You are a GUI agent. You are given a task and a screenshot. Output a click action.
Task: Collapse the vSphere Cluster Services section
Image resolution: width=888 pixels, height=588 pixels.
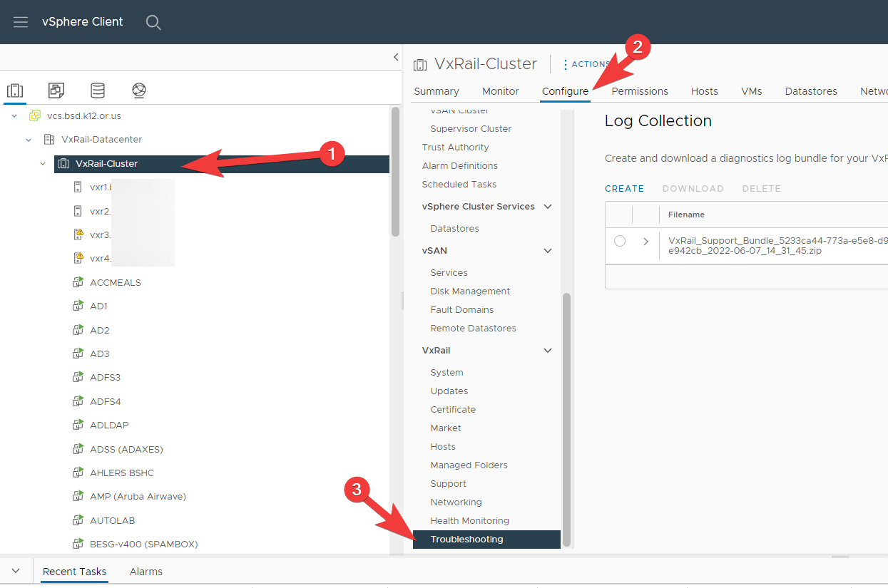pos(547,206)
